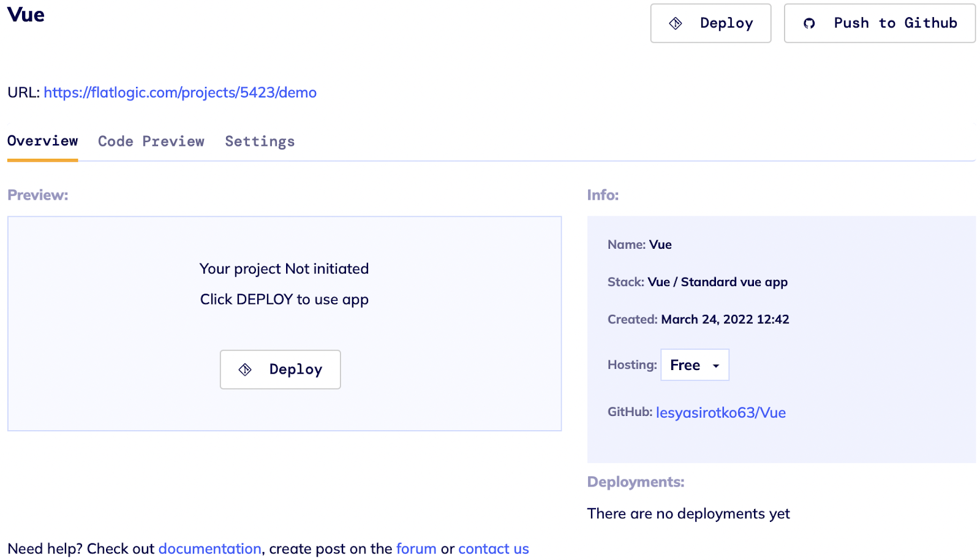Click the 'Preview:' section heading
The height and width of the screenshot is (560, 980).
[x=38, y=195]
